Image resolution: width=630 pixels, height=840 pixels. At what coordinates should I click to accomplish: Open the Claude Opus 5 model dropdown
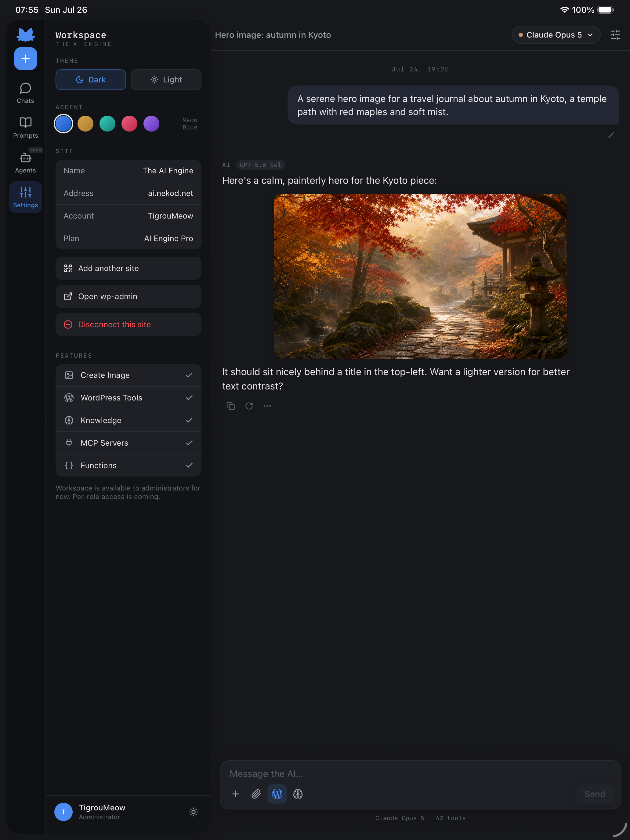tap(556, 35)
